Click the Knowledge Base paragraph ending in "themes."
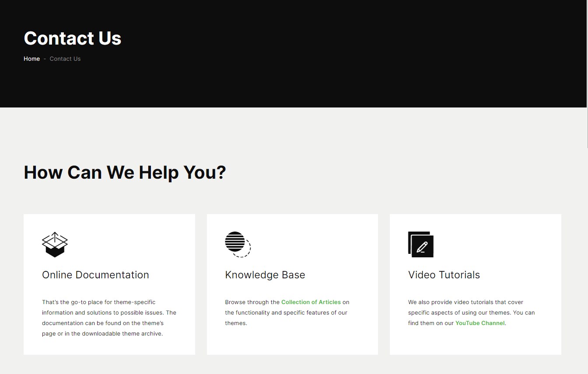Image resolution: width=588 pixels, height=374 pixels. [287, 313]
